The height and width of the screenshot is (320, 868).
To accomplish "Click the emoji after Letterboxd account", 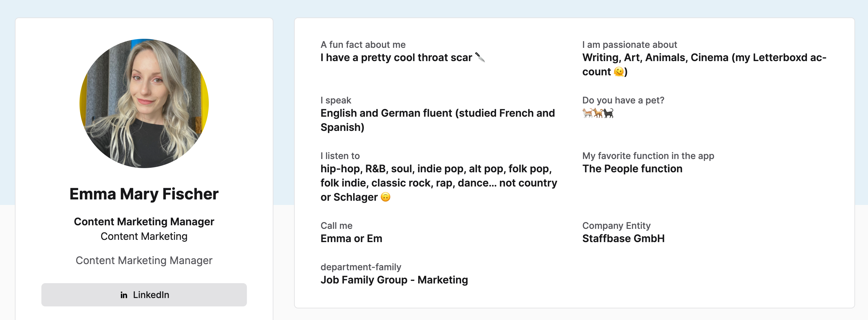I will [619, 71].
